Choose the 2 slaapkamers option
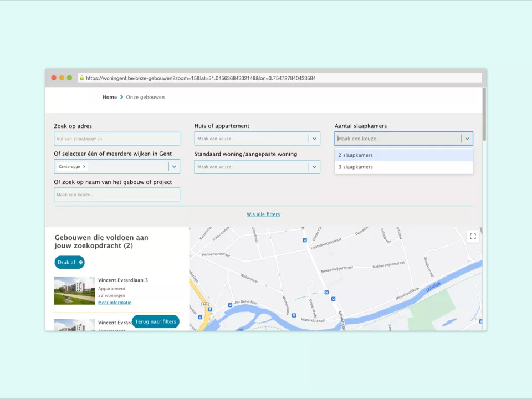Screen dimensions: 532x399 [404, 155]
